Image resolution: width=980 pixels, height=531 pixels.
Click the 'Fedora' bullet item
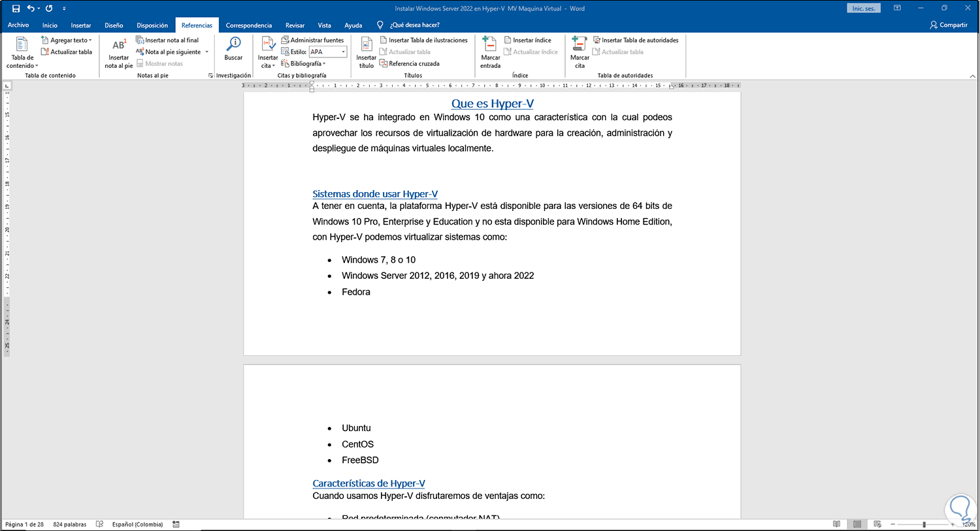[x=356, y=292]
